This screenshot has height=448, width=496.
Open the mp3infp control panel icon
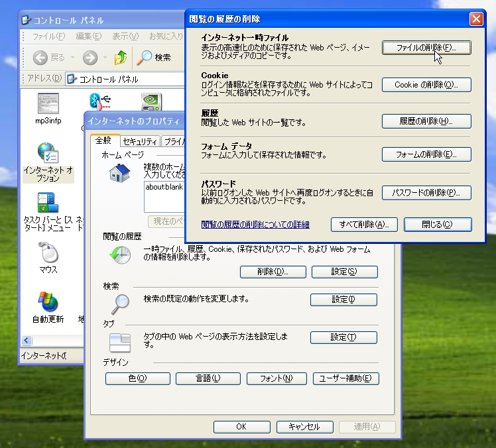click(x=48, y=103)
